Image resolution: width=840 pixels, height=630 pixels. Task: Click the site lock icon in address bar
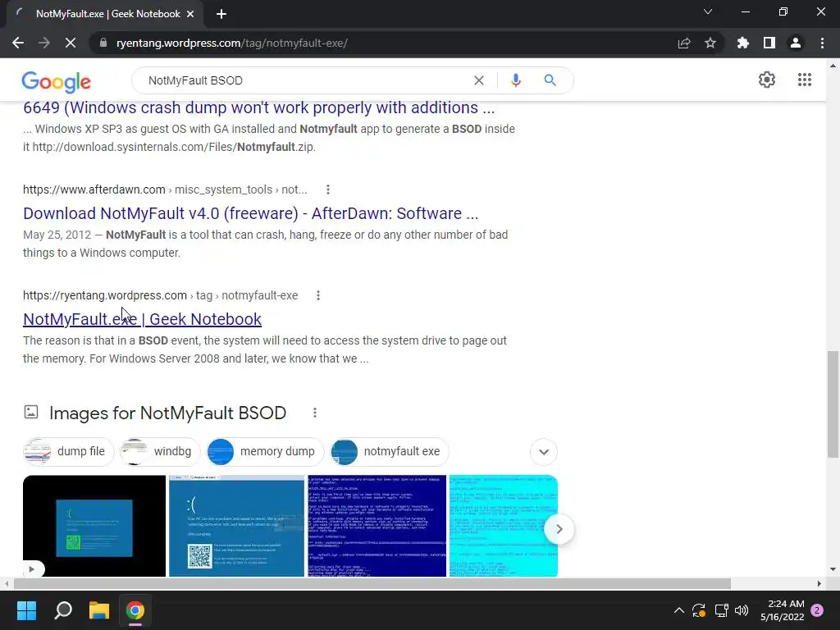pyautogui.click(x=103, y=43)
